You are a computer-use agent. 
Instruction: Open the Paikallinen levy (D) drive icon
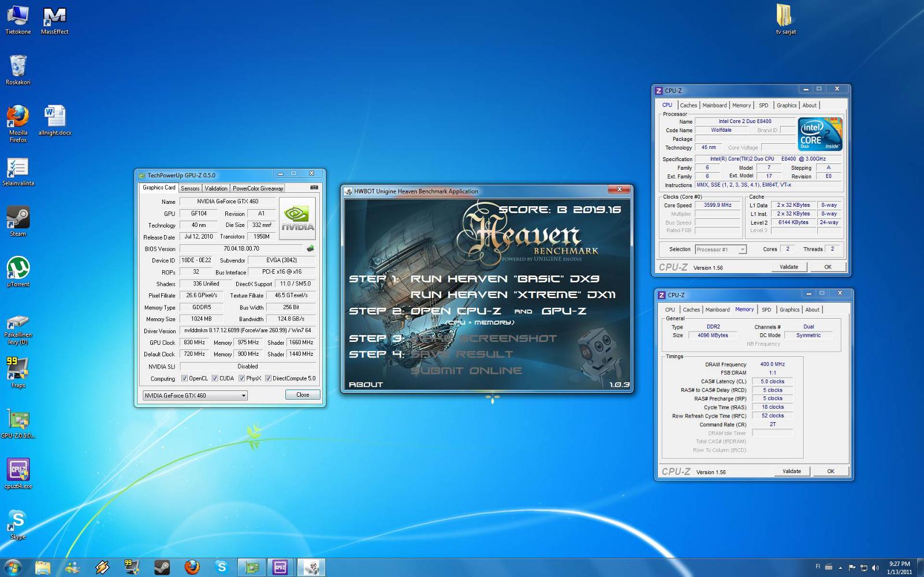[18, 329]
